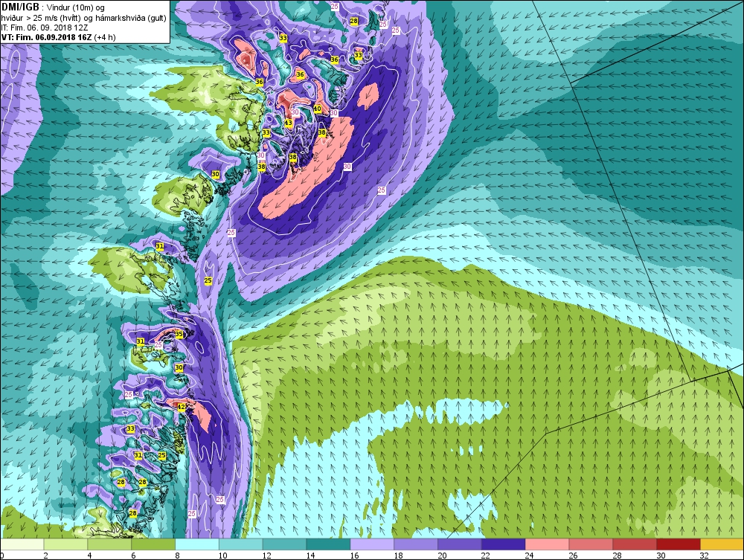This screenshot has width=744, height=560.
Task: Click the olive green 6–8 legend swatch
Action: pyautogui.click(x=153, y=544)
